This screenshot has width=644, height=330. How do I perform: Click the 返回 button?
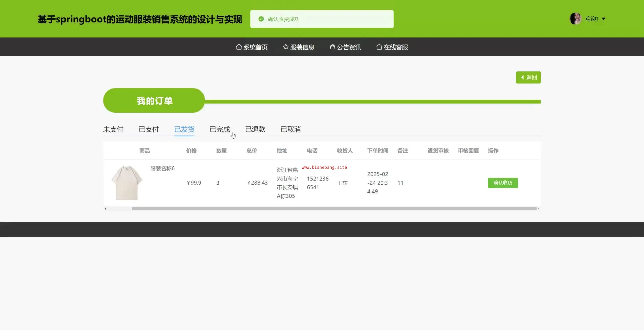click(x=528, y=77)
